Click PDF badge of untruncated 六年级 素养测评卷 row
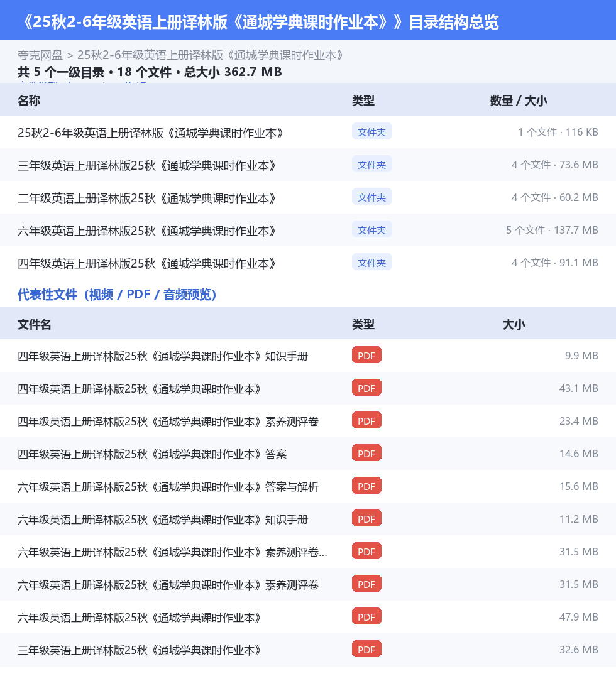 [366, 584]
